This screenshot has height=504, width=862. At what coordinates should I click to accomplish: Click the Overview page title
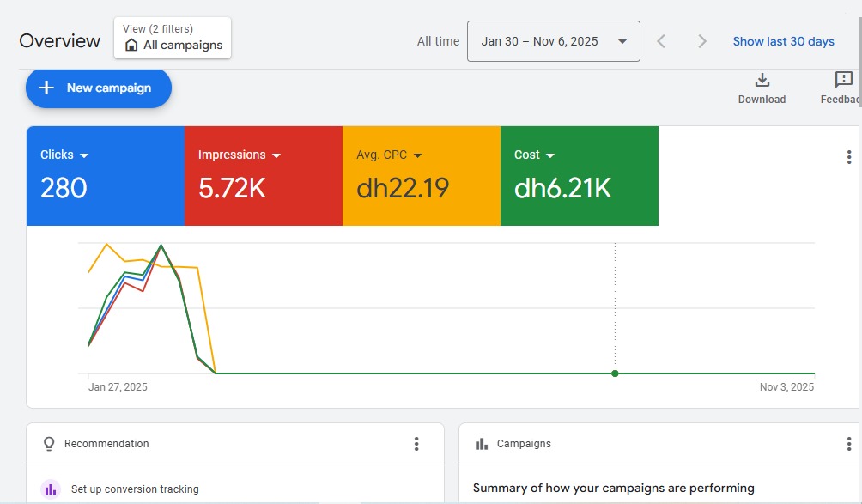(59, 40)
